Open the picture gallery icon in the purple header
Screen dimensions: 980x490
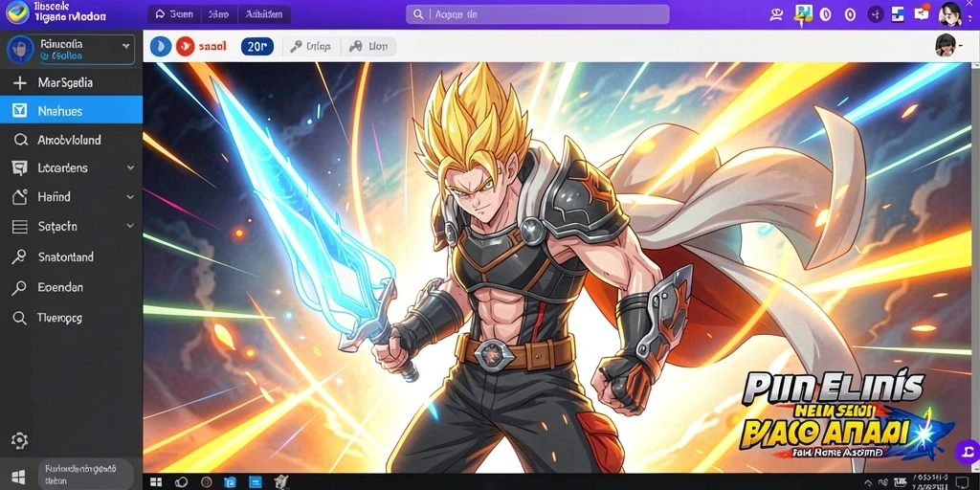(803, 13)
